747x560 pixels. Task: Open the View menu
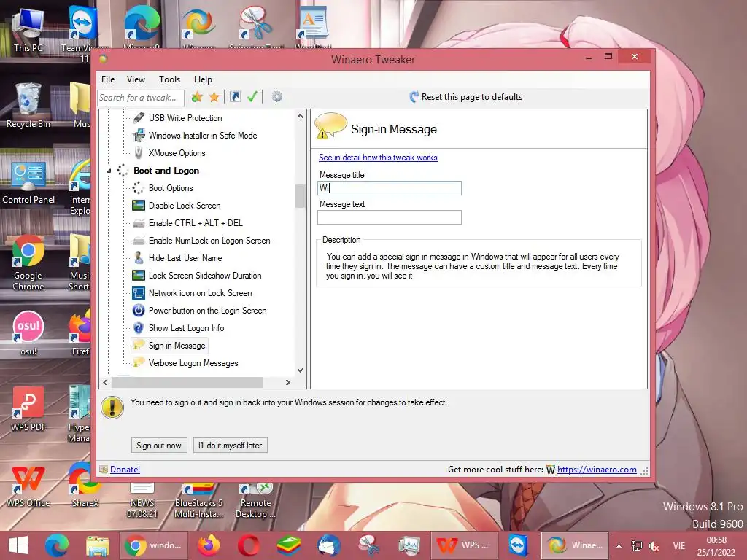136,79
